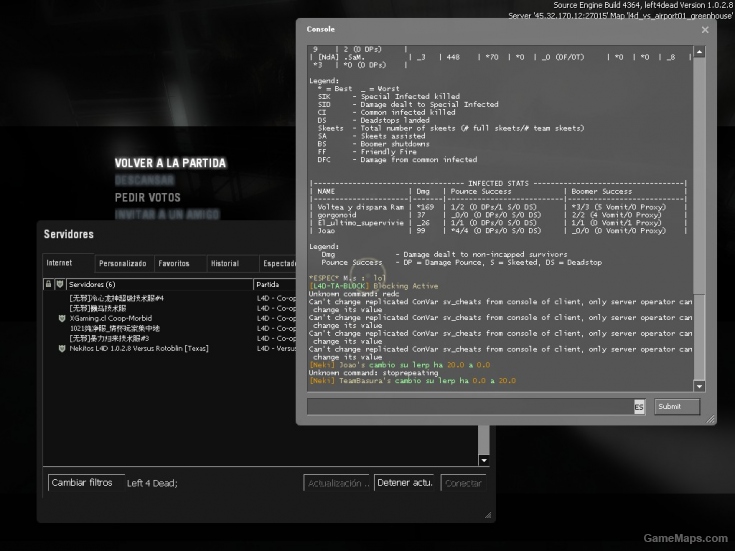
Task: Click the console scrollbar up arrow
Action: click(699, 52)
